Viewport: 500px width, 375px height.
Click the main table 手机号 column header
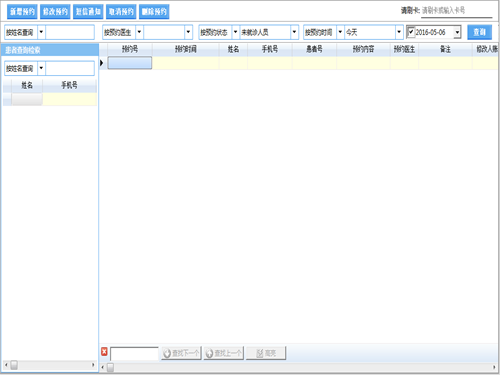coord(270,49)
